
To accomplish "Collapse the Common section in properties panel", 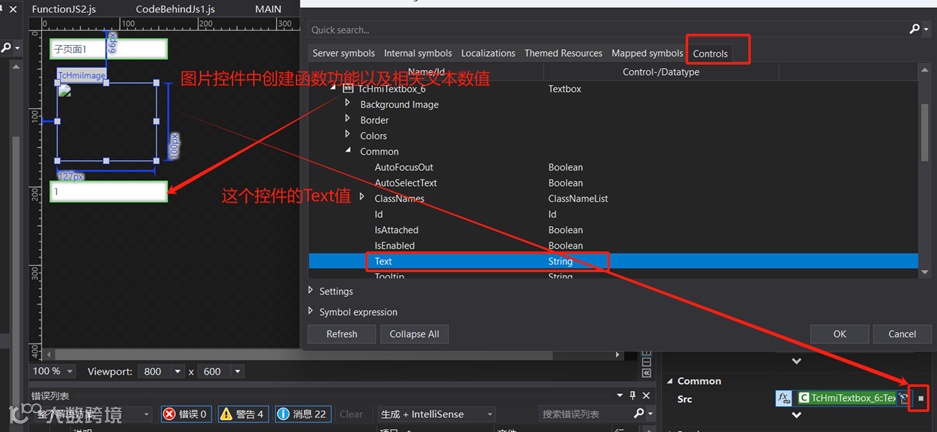I will [670, 381].
